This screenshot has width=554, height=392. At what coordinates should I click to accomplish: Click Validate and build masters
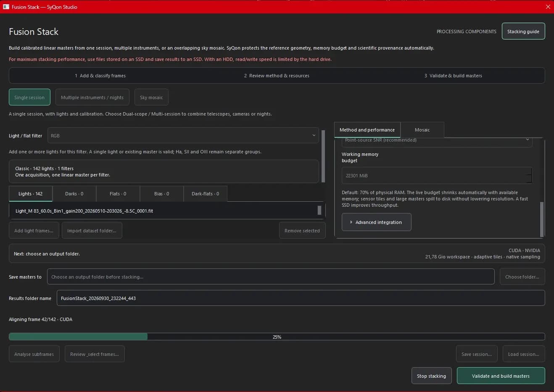coord(501,376)
